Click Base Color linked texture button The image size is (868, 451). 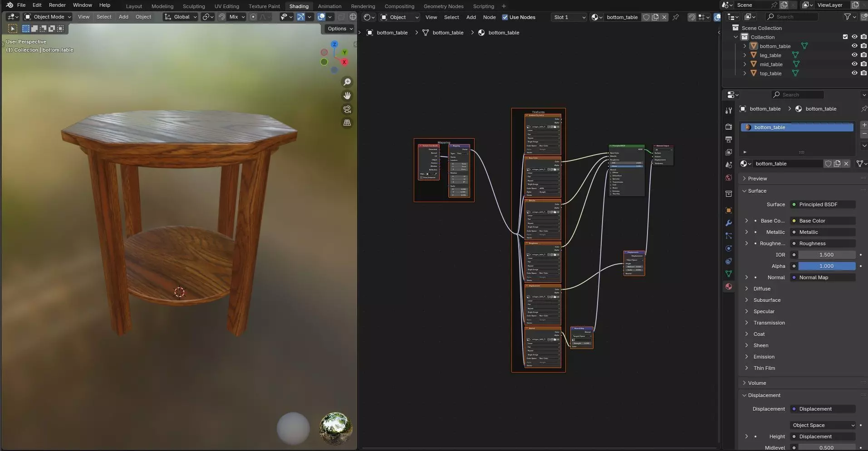pyautogui.click(x=823, y=221)
